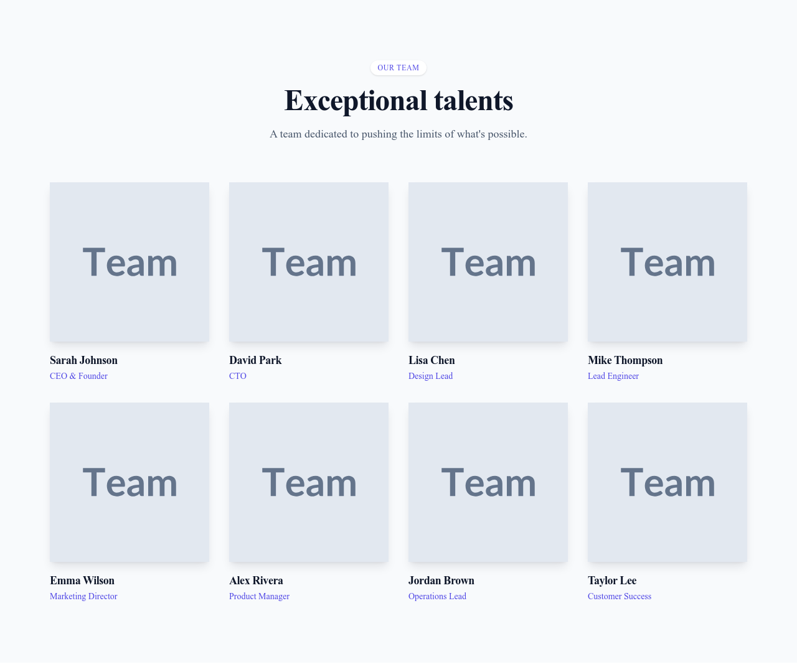Open Alex Rivera's team photo
This screenshot has width=797, height=672.
pos(309,482)
